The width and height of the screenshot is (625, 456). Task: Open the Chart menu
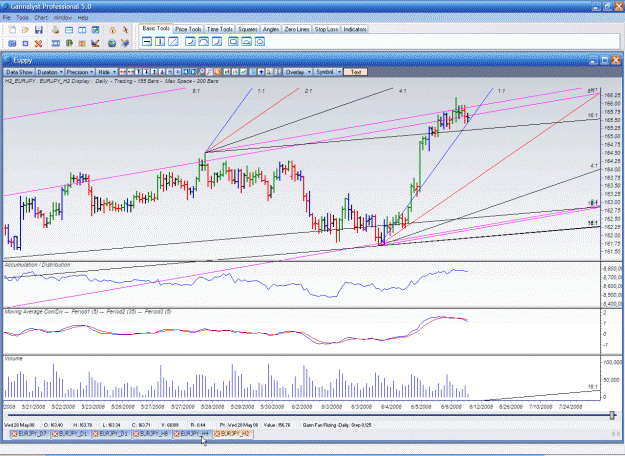41,18
